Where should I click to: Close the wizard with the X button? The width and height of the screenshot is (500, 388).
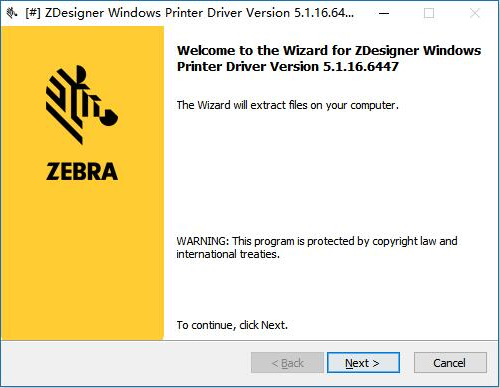pos(474,13)
